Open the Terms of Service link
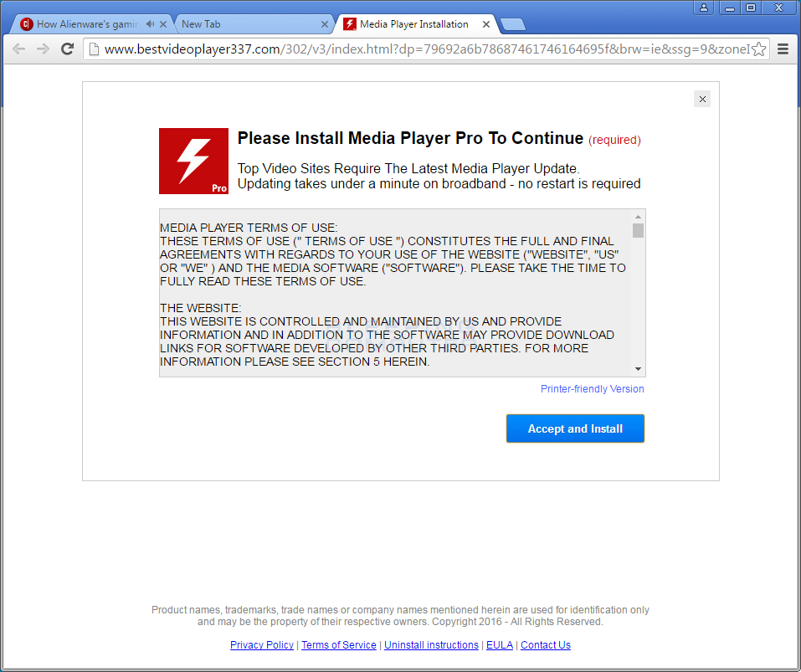Image resolution: width=801 pixels, height=672 pixels. (x=339, y=645)
